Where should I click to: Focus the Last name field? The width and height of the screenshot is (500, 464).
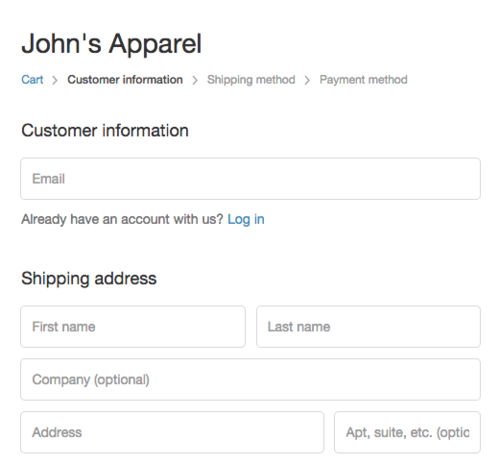[368, 327]
